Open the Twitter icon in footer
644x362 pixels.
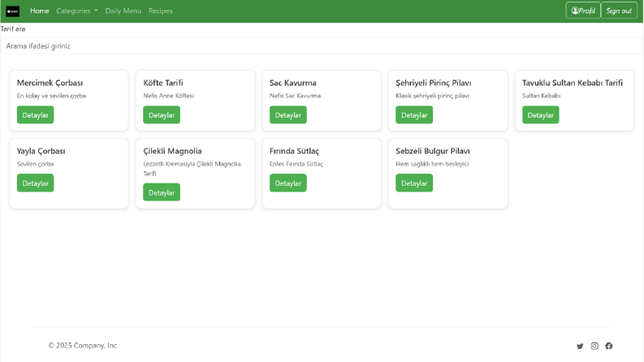(x=580, y=346)
